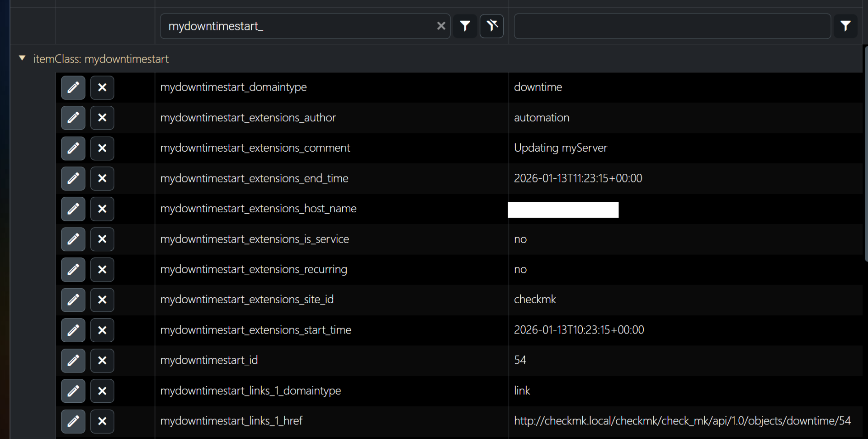Viewport: 868px width, 439px height.
Task: Delete the mydowntimestart_id row
Action: [x=102, y=360]
